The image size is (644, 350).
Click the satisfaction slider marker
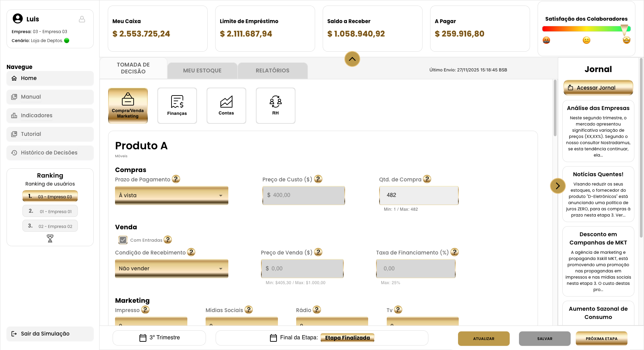click(x=624, y=30)
